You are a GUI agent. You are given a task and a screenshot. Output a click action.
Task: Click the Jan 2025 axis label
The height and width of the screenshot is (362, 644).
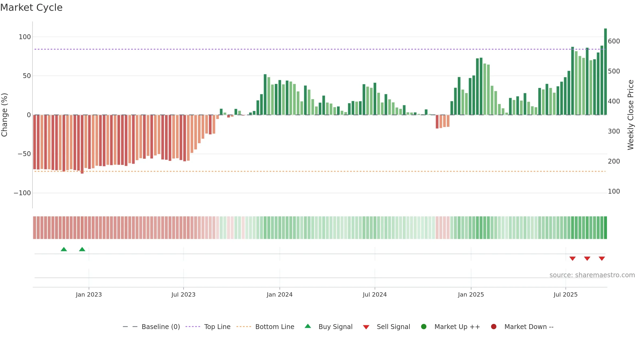(471, 294)
